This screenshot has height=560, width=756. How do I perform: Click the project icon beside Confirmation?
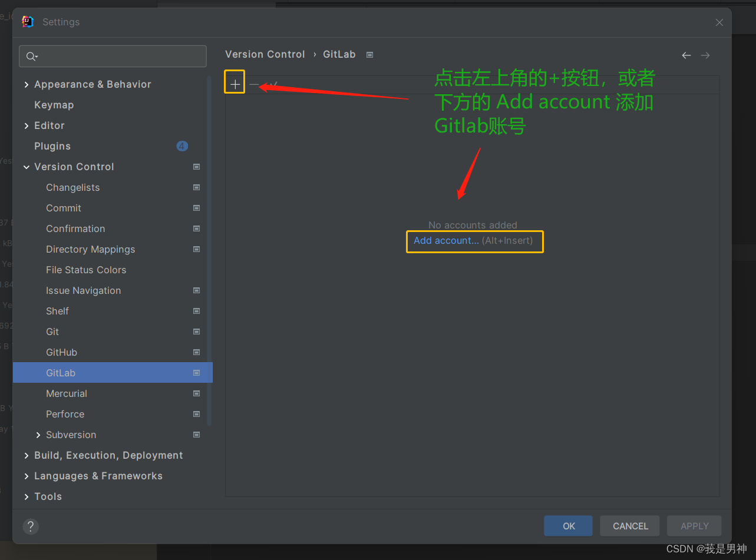[x=197, y=228]
